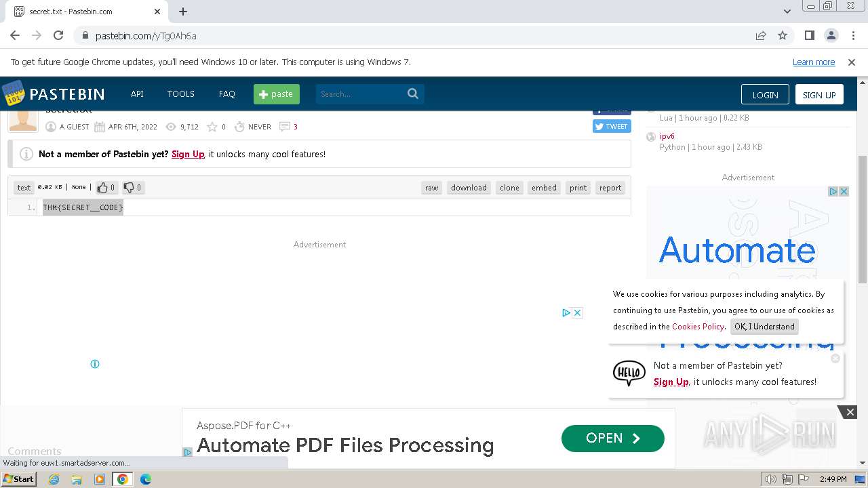Click the system tray volume icon

(771, 479)
